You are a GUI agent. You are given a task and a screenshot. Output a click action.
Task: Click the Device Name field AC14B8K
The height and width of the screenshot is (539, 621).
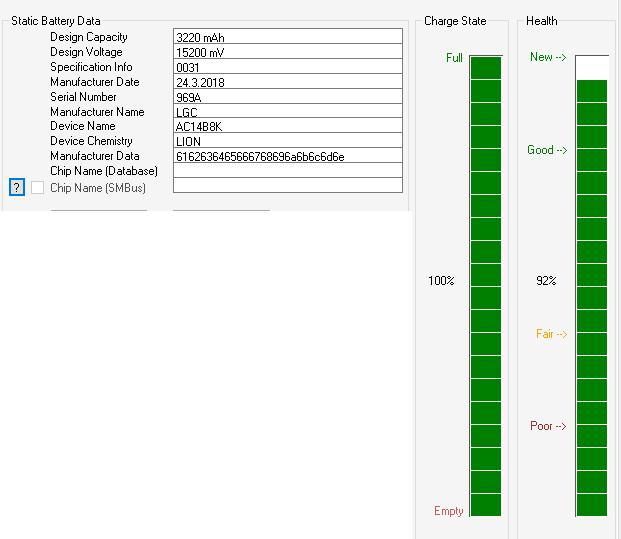288,126
